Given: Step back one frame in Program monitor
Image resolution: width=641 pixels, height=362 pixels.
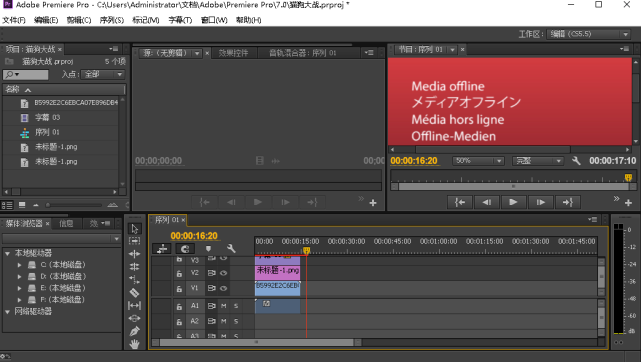Looking at the screenshot, I should click(486, 202).
